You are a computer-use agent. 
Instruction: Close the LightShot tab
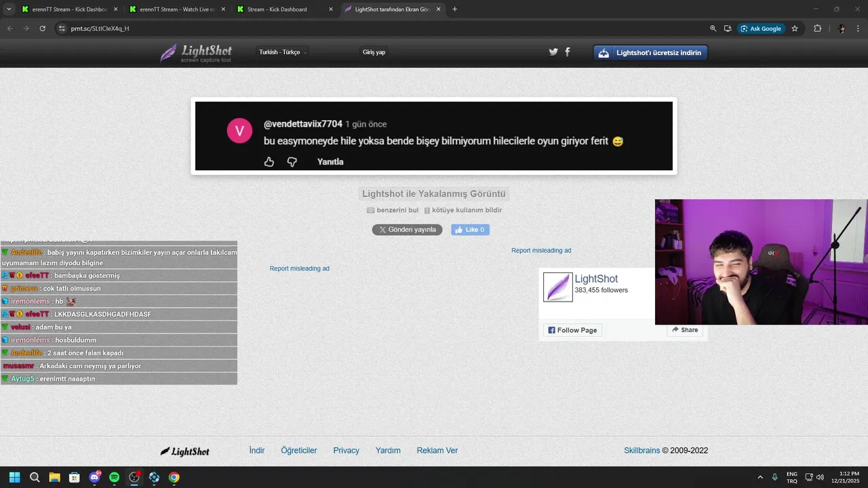pyautogui.click(x=438, y=9)
